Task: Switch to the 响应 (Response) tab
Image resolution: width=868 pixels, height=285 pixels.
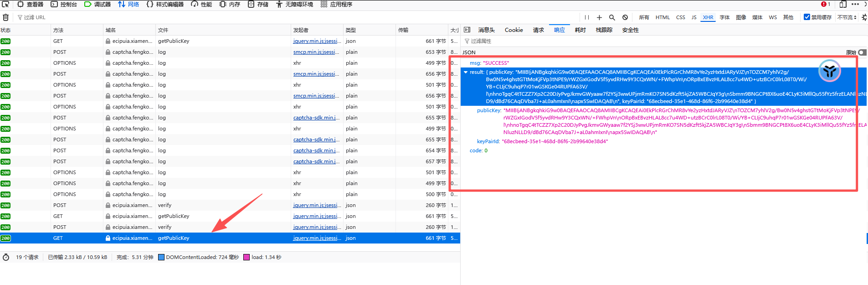Action: tap(560, 30)
